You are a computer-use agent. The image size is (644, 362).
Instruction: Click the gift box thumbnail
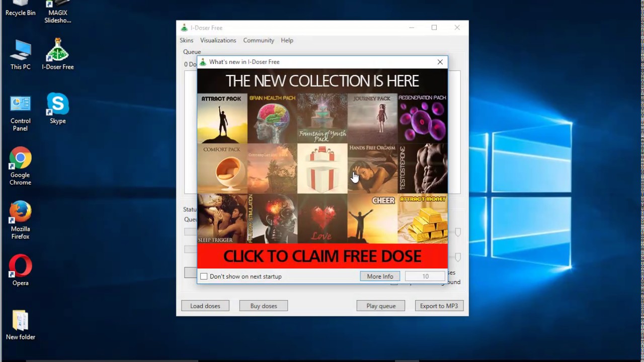tap(322, 169)
